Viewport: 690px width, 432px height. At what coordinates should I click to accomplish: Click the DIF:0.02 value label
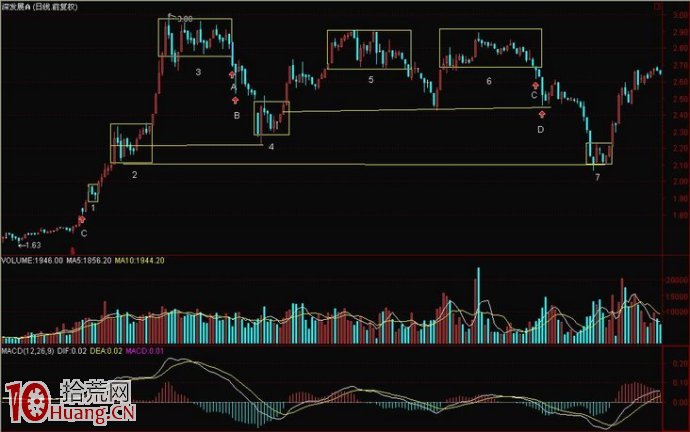click(72, 351)
